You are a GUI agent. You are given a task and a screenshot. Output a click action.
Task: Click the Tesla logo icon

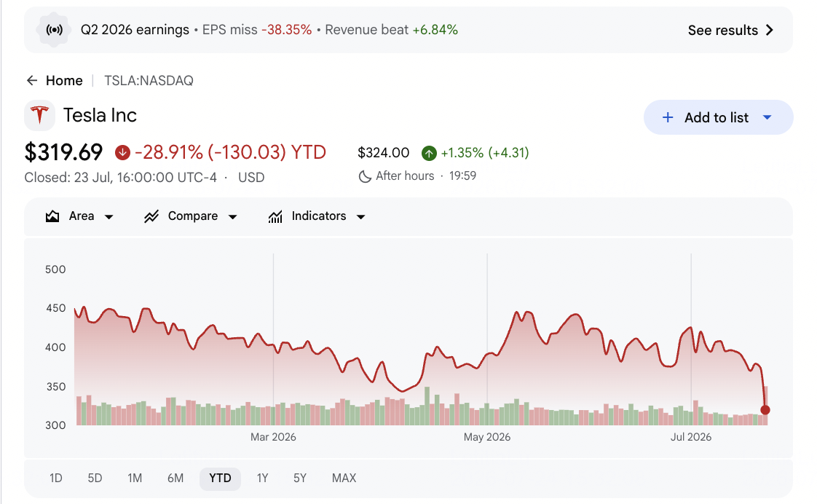39,115
